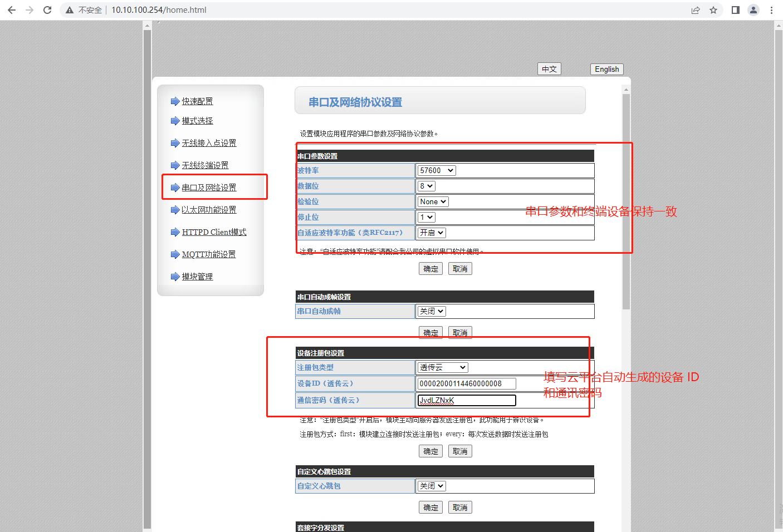Image resolution: width=783 pixels, height=532 pixels.
Task: Expand the 检验位 parity dropdown set to None
Action: tap(433, 201)
